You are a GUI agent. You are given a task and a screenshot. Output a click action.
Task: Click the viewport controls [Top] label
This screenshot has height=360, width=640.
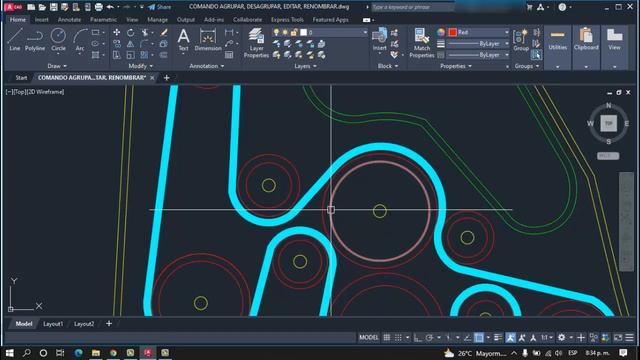pyautogui.click(x=19, y=92)
